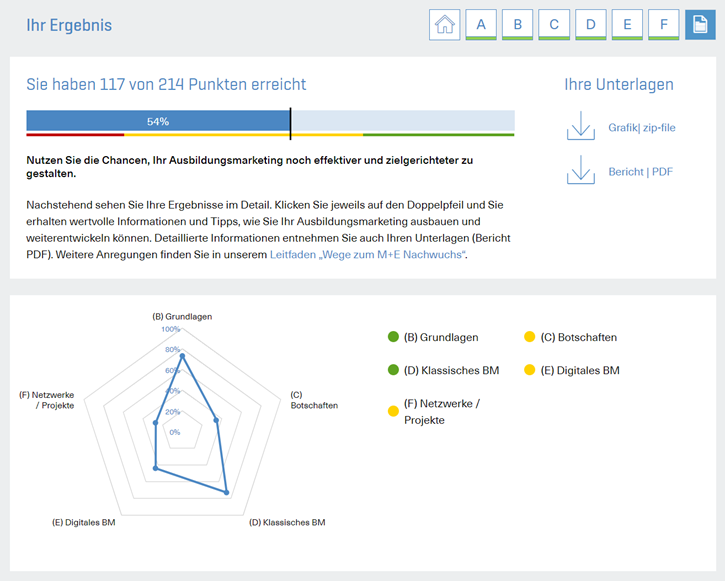Click green dot beside (D) Klassisches BM legend
This screenshot has width=725, height=581.
[393, 370]
